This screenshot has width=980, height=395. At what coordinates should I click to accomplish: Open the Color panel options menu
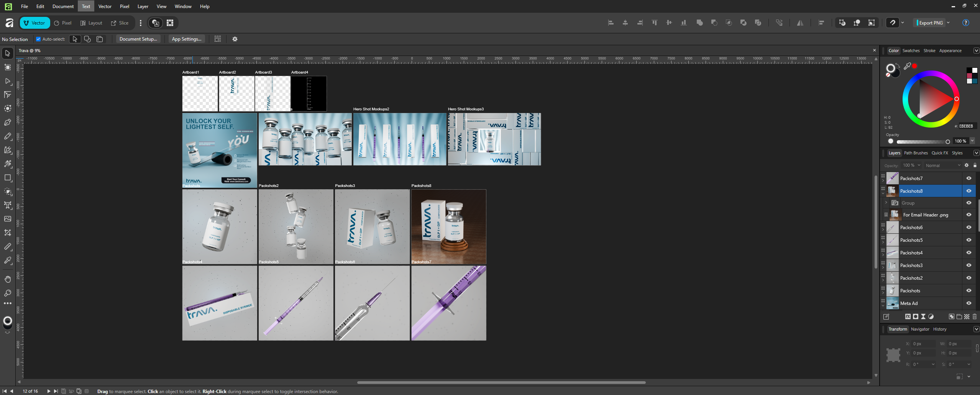pos(976,51)
